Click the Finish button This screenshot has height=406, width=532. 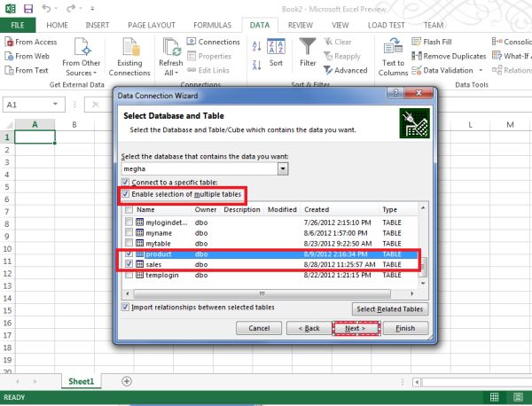click(405, 328)
